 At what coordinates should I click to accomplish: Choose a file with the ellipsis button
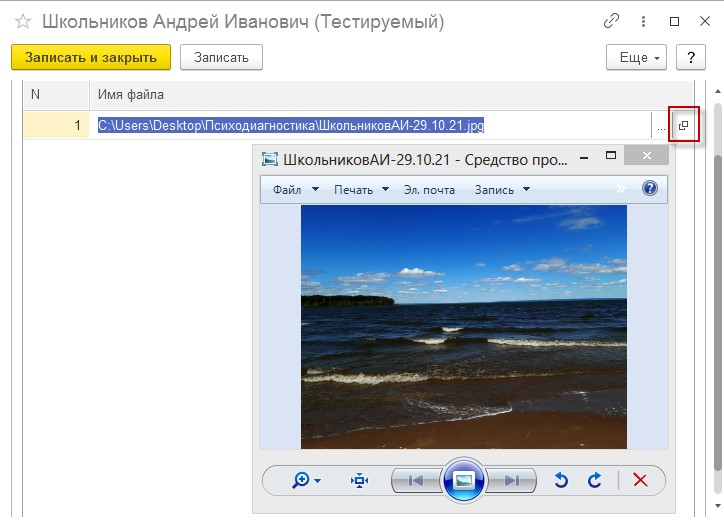[661, 127]
